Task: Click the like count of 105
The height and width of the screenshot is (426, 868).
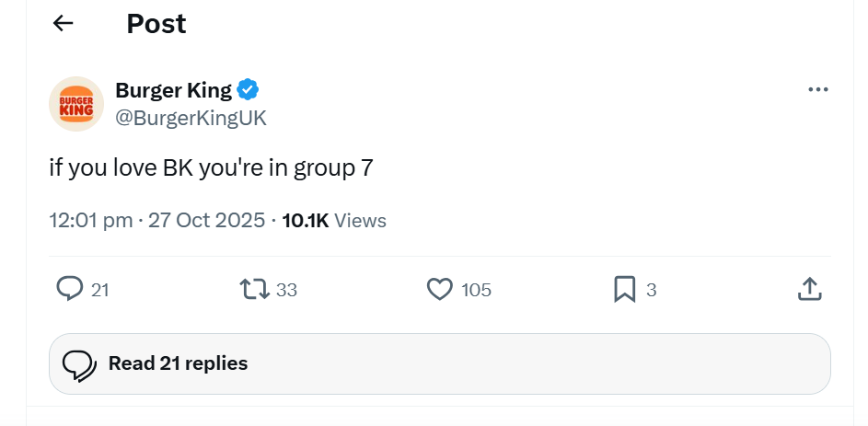Action: pos(476,290)
